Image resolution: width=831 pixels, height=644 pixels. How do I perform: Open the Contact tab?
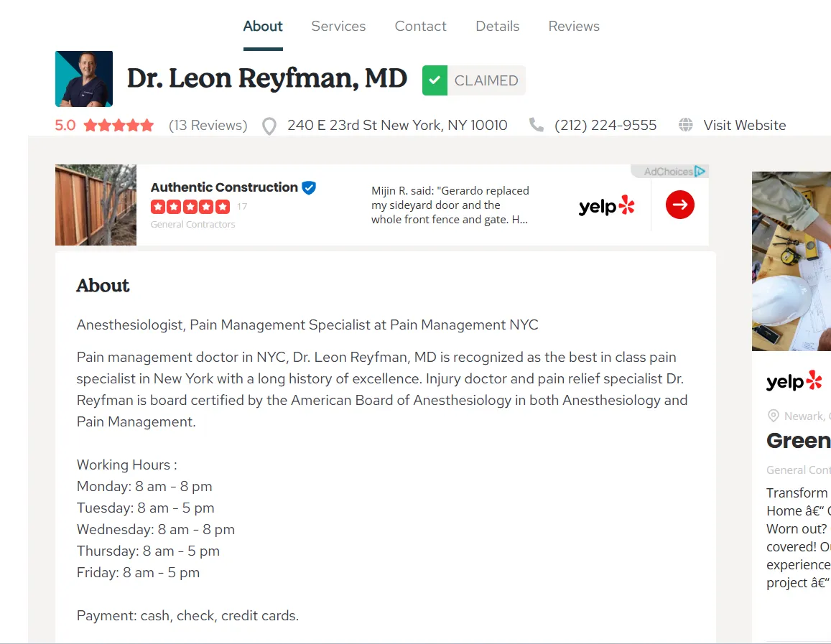[420, 27]
